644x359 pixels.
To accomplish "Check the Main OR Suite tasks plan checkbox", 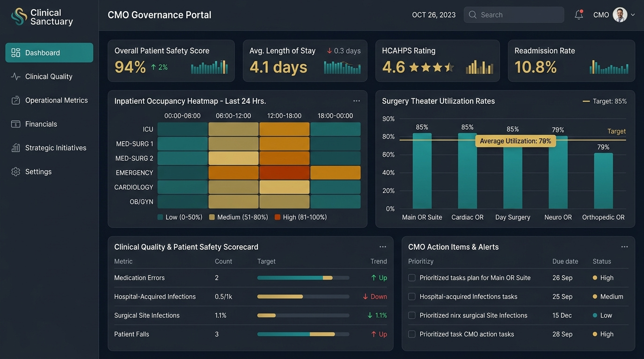I will tap(412, 278).
